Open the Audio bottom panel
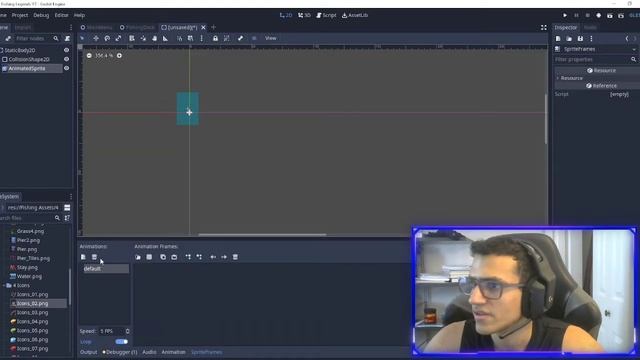The height and width of the screenshot is (360, 640). (x=149, y=352)
